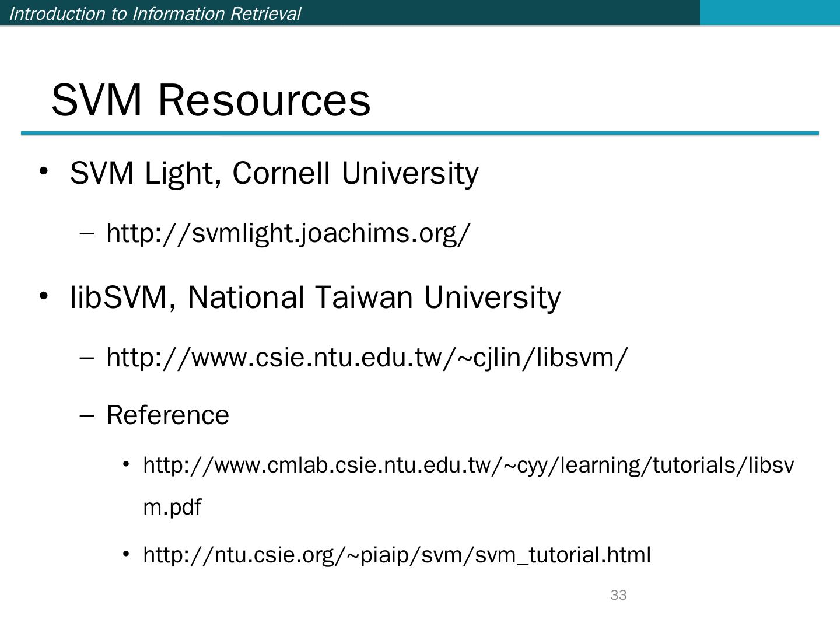The image size is (840, 630).
Task: Open the csie.ntu.edu.tw libsvm link
Action: pos(367,357)
